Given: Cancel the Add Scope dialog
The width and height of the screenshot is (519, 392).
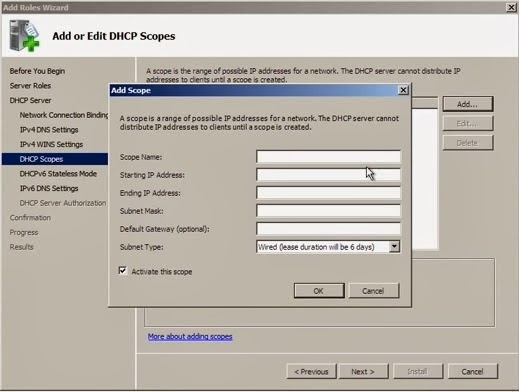Looking at the screenshot, I should tap(373, 291).
